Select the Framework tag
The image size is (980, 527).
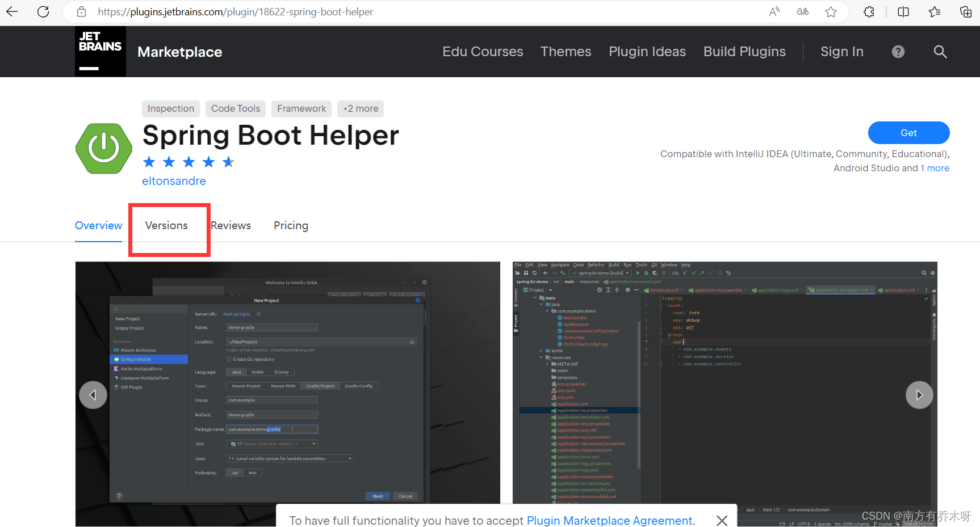click(301, 108)
